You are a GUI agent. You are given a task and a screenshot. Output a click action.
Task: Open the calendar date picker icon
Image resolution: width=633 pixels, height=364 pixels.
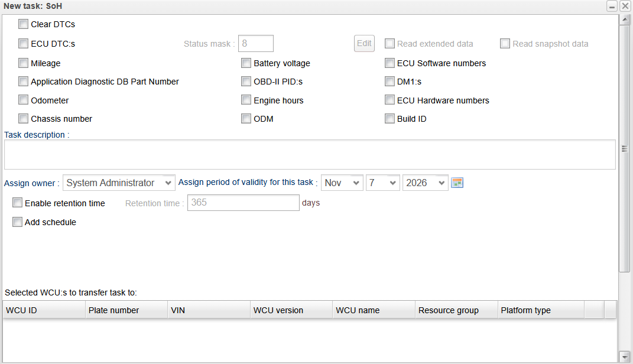tap(457, 183)
